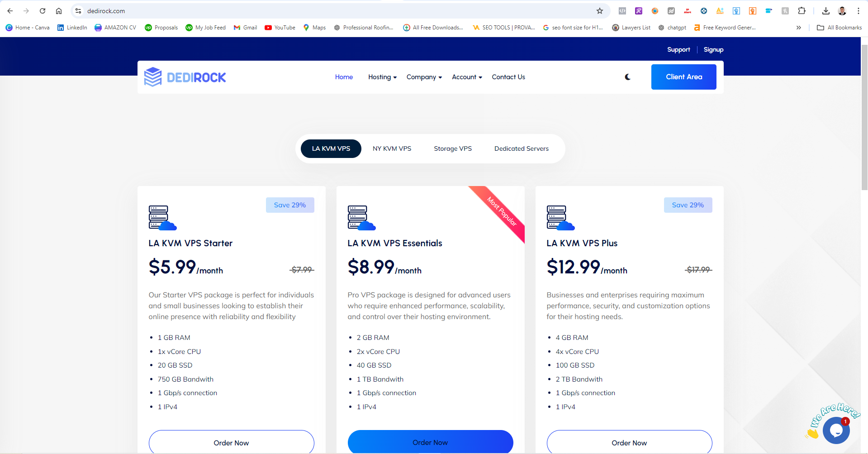868x454 pixels.
Task: Go to the Home nav item
Action: tap(344, 77)
